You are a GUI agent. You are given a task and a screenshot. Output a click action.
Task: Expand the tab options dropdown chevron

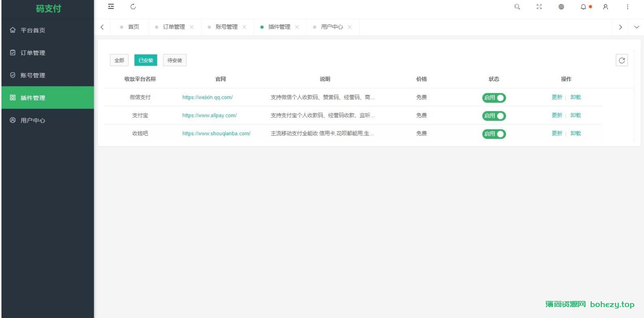point(636,27)
